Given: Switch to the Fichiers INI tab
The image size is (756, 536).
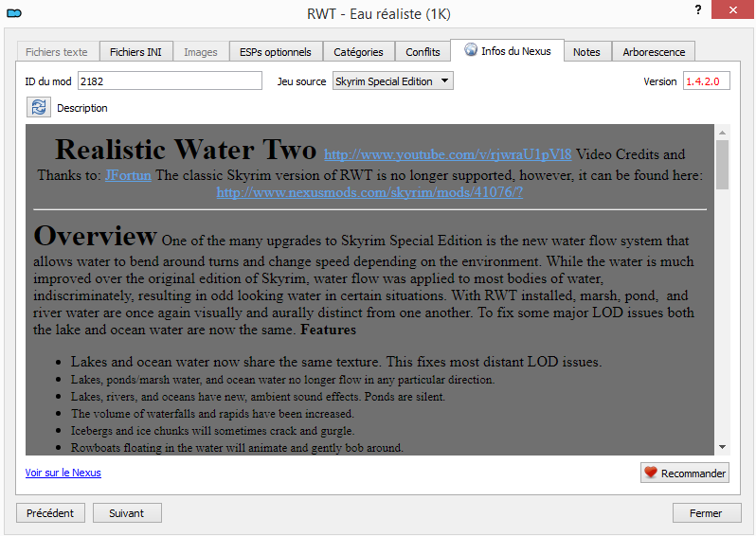Looking at the screenshot, I should pos(135,52).
